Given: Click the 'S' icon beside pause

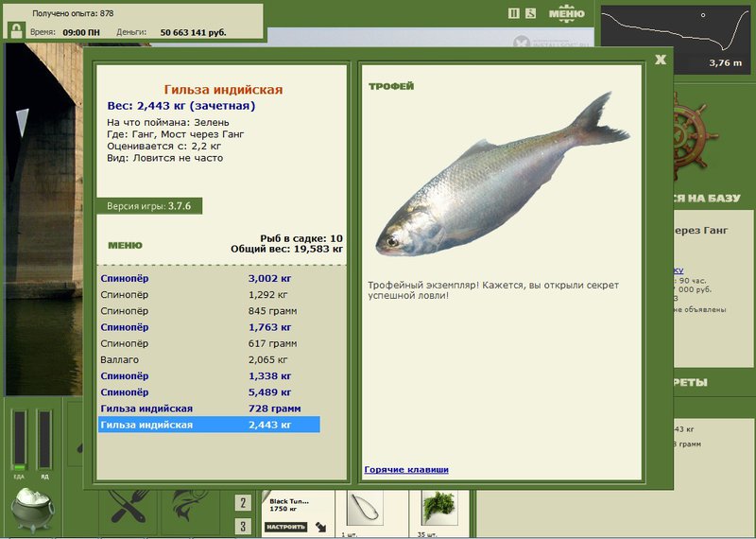Looking at the screenshot, I should point(530,13).
